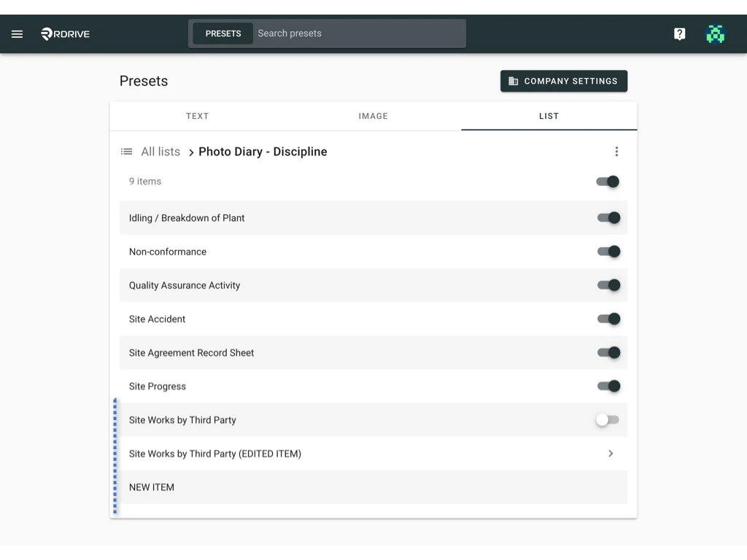Open the help icon in the top bar
This screenshot has width=747, height=560.
pyautogui.click(x=679, y=34)
